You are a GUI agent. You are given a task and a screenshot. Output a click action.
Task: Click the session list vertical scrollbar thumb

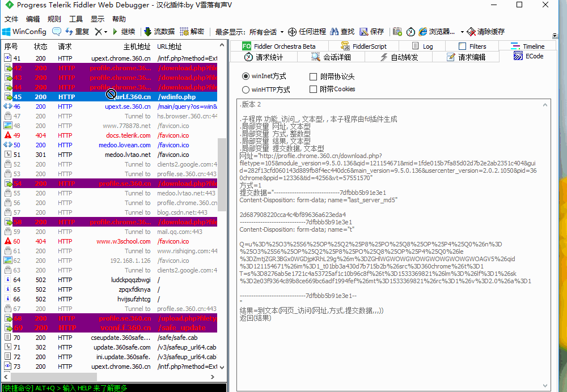click(222, 174)
